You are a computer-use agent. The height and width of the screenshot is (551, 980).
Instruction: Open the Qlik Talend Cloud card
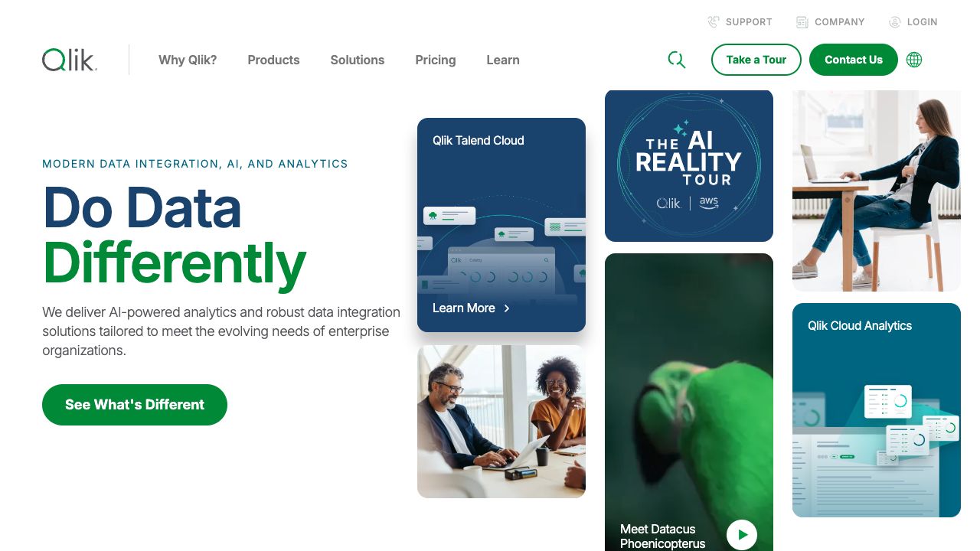point(501,225)
